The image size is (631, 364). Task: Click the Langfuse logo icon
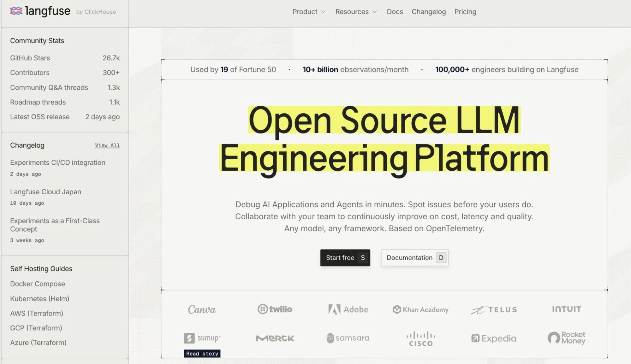pos(16,11)
